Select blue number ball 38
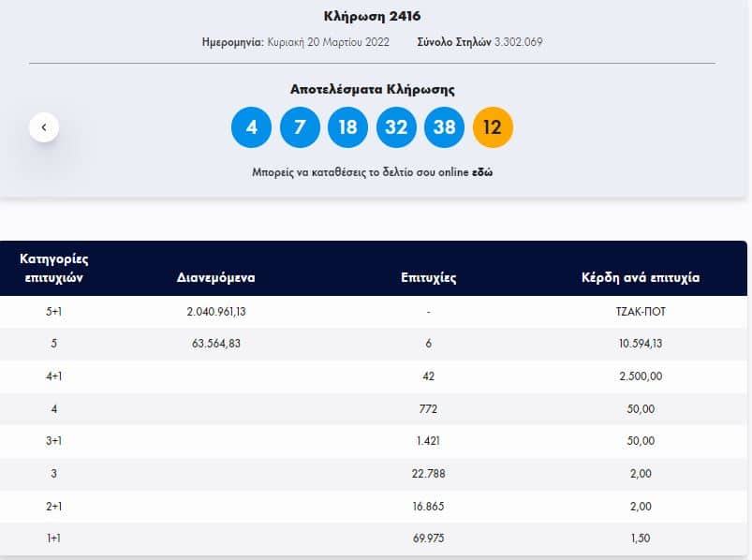Viewport: 752px width, 560px height. click(x=445, y=127)
